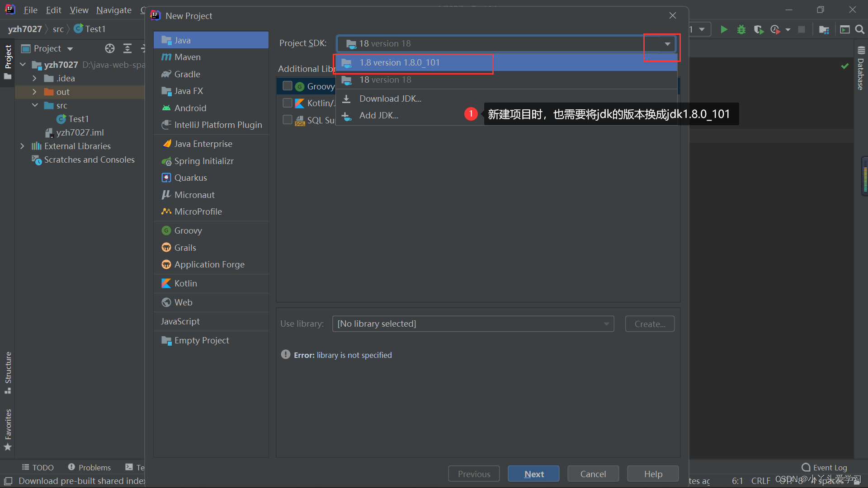Close the New Project dialog
The width and height of the screenshot is (868, 488).
click(x=672, y=16)
